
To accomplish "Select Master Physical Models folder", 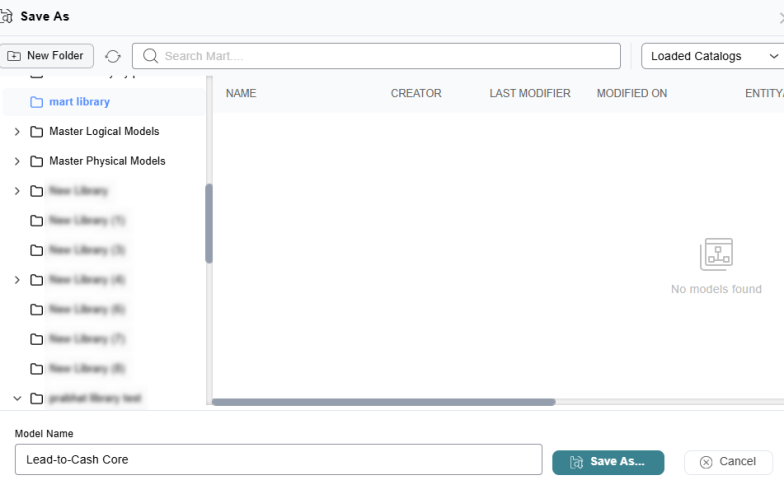I will point(107,161).
